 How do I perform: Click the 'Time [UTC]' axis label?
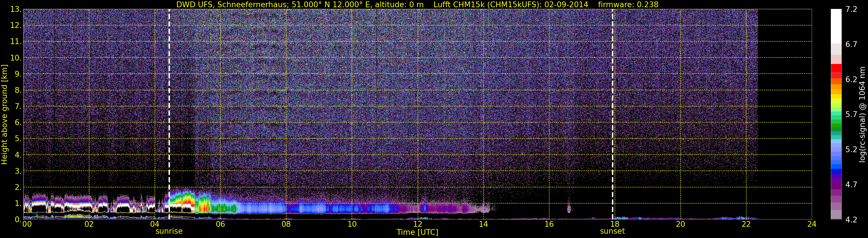pyautogui.click(x=417, y=232)
